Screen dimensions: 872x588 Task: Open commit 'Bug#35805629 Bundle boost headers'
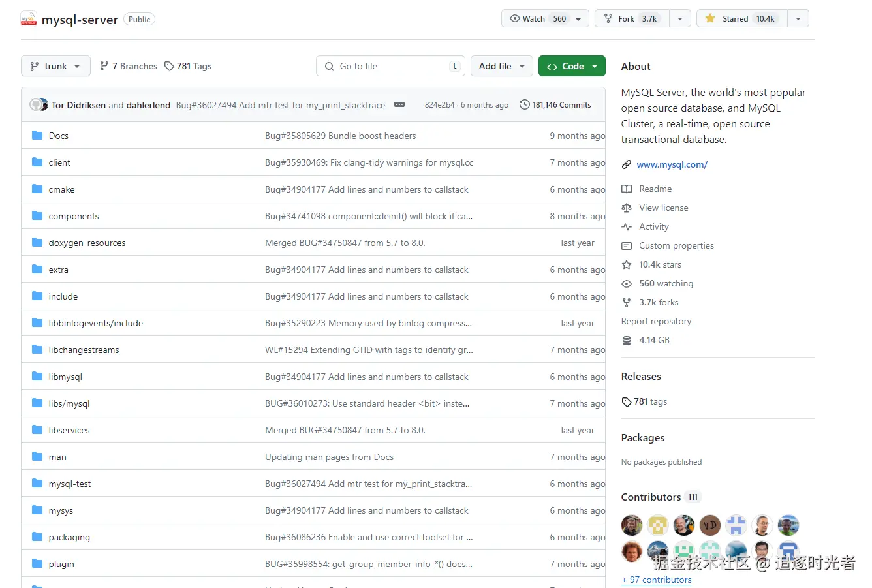point(340,136)
